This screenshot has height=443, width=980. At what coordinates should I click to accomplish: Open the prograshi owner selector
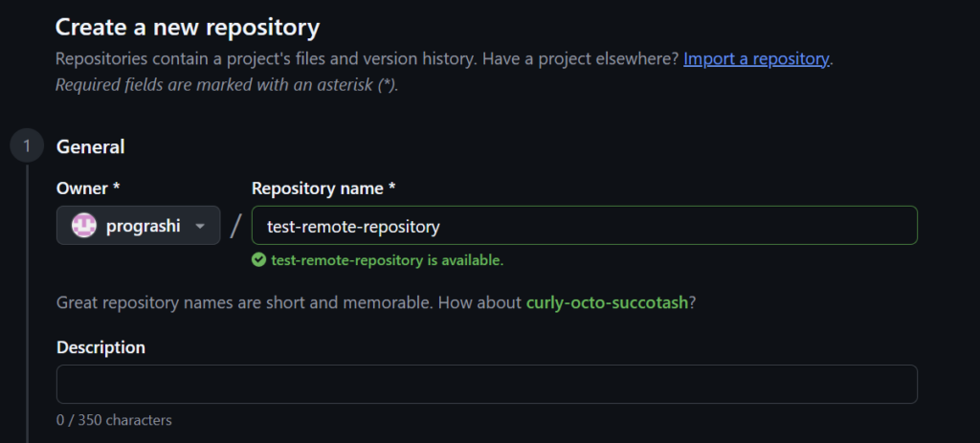pyautogui.click(x=138, y=226)
